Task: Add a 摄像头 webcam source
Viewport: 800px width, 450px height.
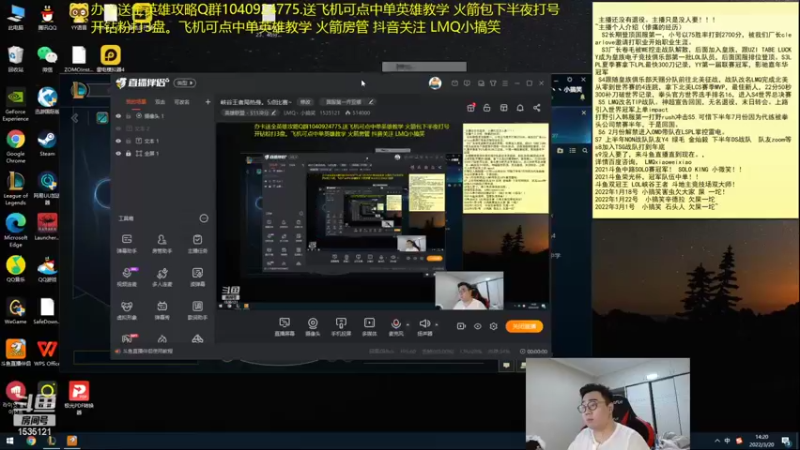Action: [312, 327]
